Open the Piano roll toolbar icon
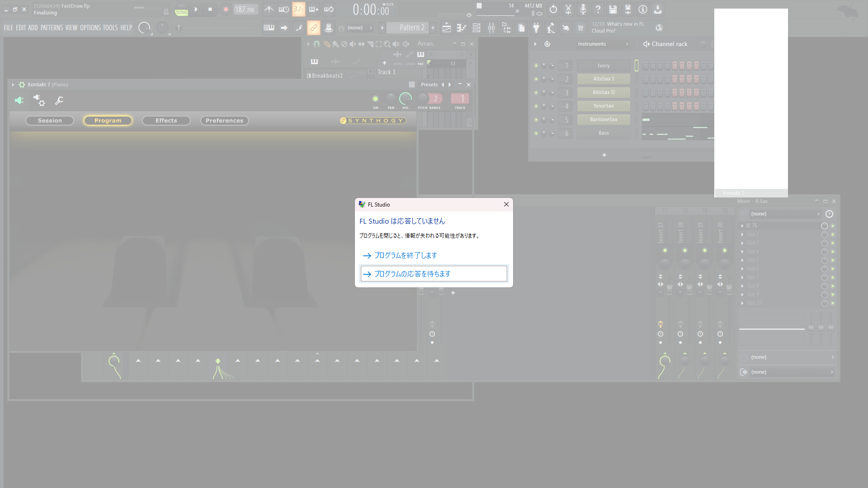This screenshot has width=868, height=488. (462, 28)
